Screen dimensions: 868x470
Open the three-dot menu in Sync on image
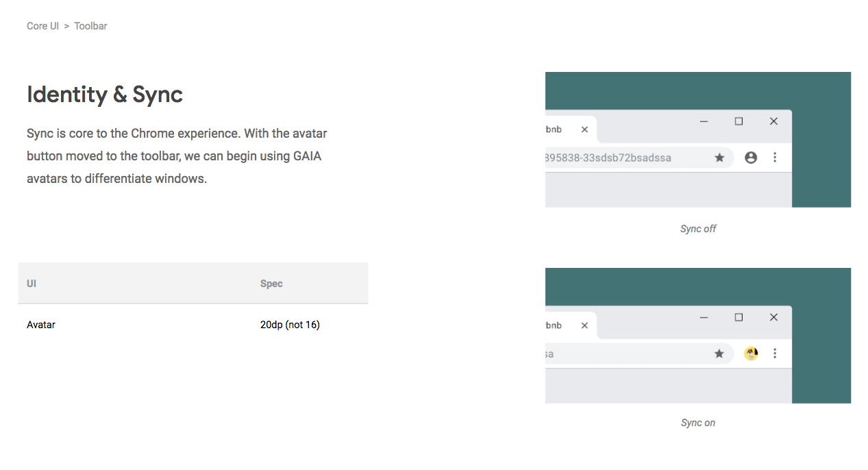pos(775,354)
